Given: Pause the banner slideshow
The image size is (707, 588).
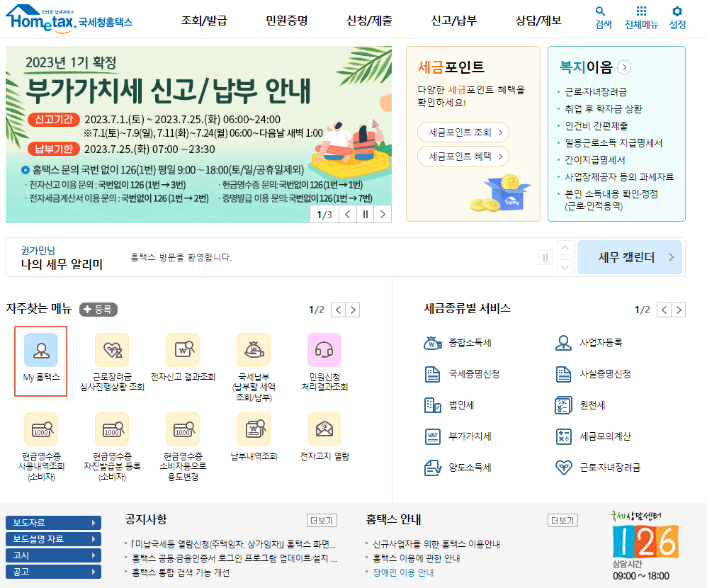Looking at the screenshot, I should 366,214.
